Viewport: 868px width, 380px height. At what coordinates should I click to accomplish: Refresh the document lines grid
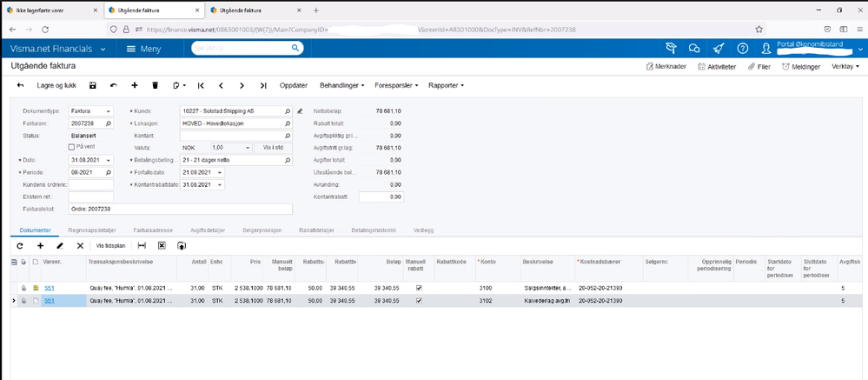pyautogui.click(x=20, y=245)
